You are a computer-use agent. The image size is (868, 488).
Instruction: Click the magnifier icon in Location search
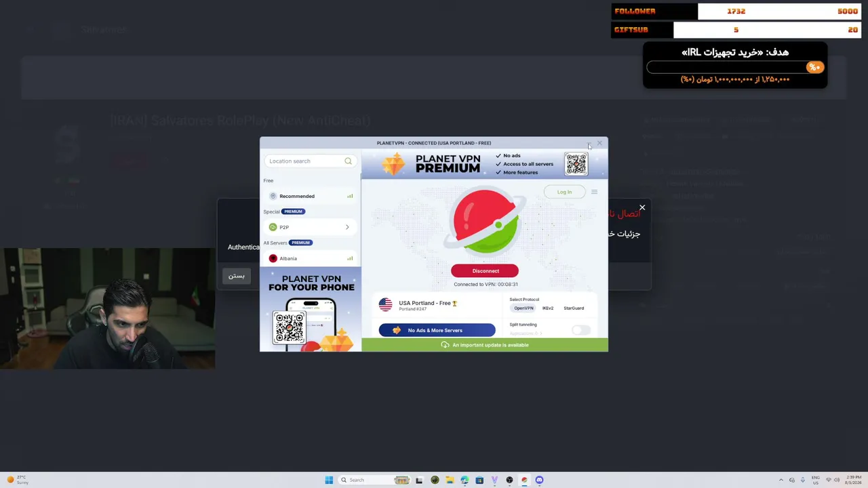coord(348,161)
